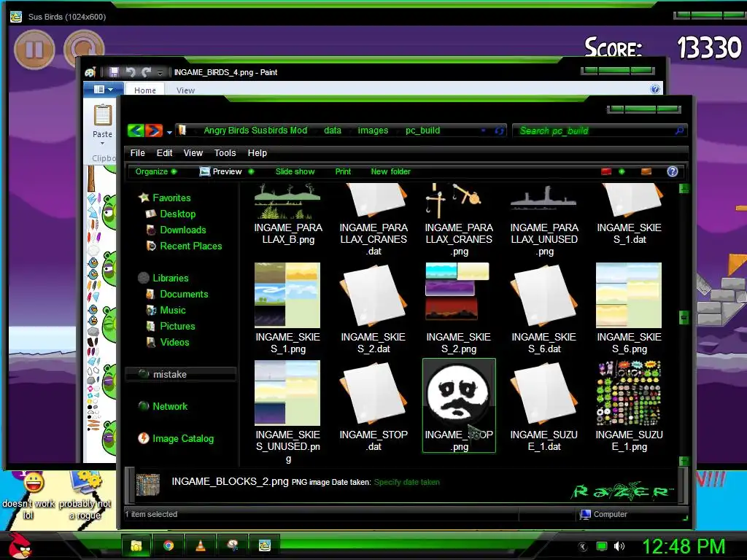Select the INGAME_SKIES_UNUSED.png thumbnail
Image resolution: width=747 pixels, height=560 pixels.
tap(287, 393)
